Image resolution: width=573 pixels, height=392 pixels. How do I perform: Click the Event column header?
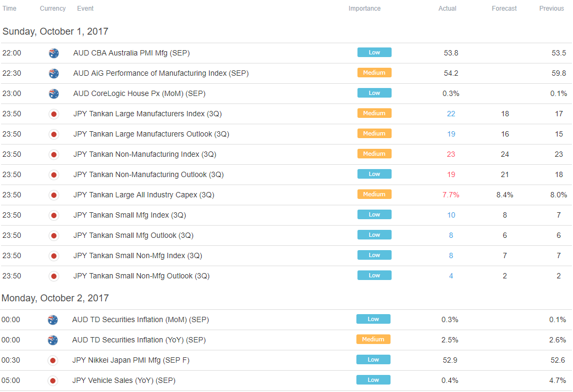[x=85, y=9]
